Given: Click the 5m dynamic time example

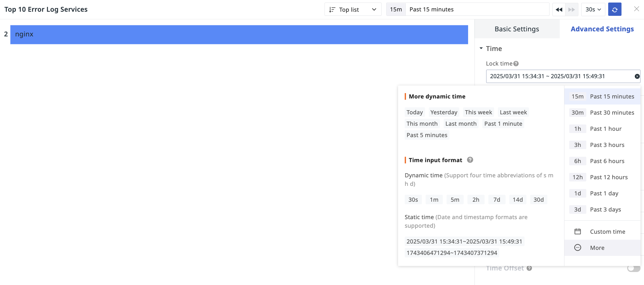Looking at the screenshot, I should point(455,199).
